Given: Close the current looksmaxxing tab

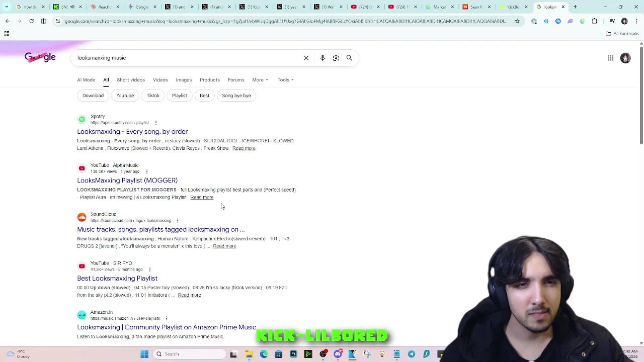Looking at the screenshot, I should click(563, 7).
